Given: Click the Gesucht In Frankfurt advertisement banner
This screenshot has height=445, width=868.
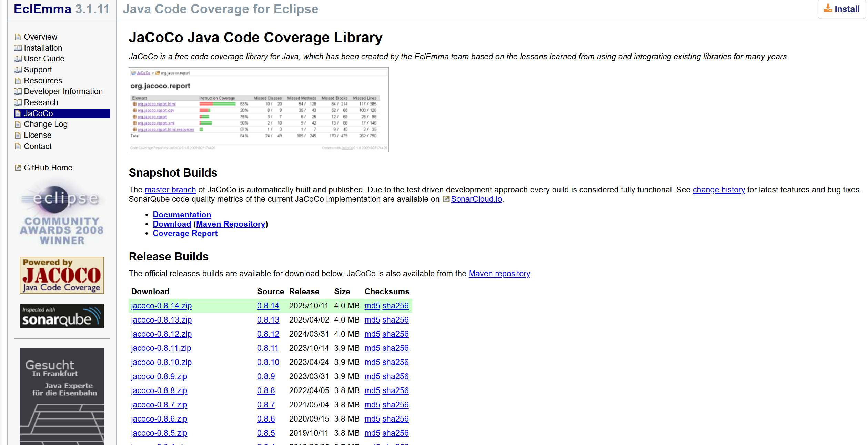Looking at the screenshot, I should pos(62,396).
